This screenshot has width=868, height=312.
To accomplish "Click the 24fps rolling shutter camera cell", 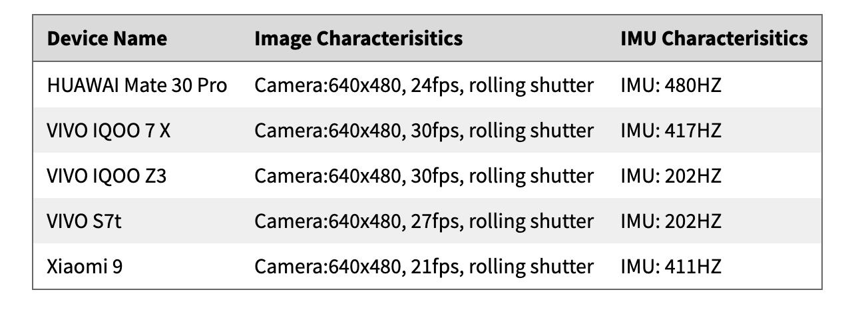I will pyautogui.click(x=423, y=85).
